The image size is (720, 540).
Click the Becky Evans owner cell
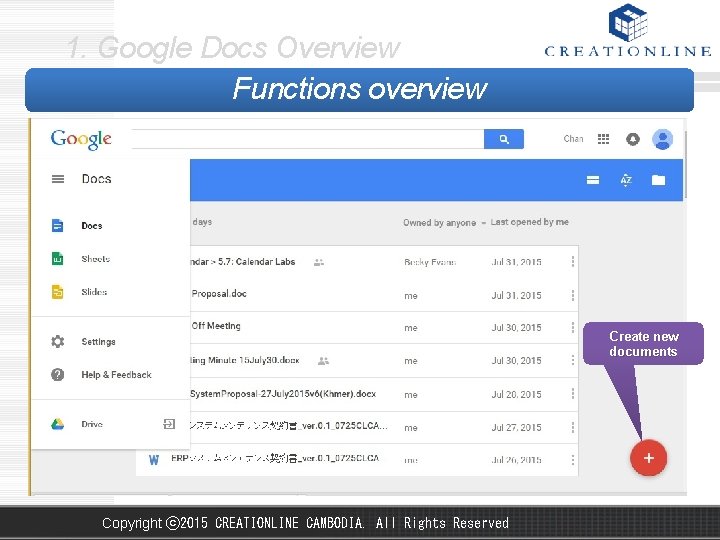430,262
